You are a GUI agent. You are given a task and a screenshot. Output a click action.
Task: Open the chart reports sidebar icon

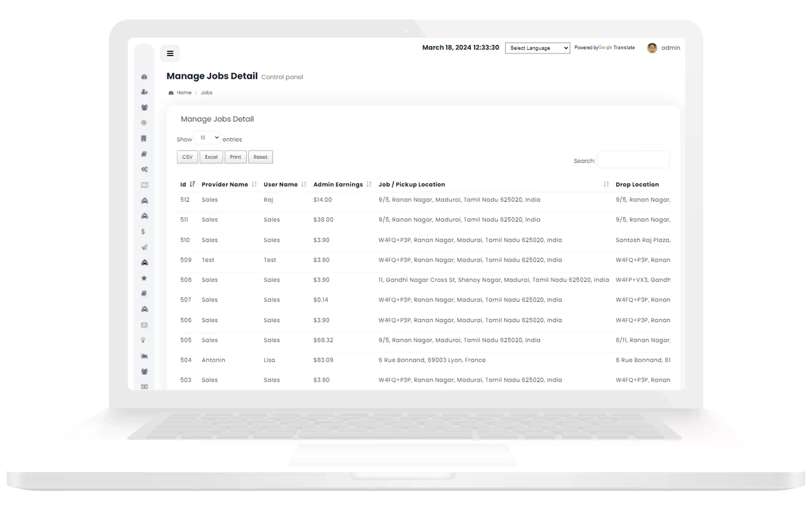[x=144, y=356]
